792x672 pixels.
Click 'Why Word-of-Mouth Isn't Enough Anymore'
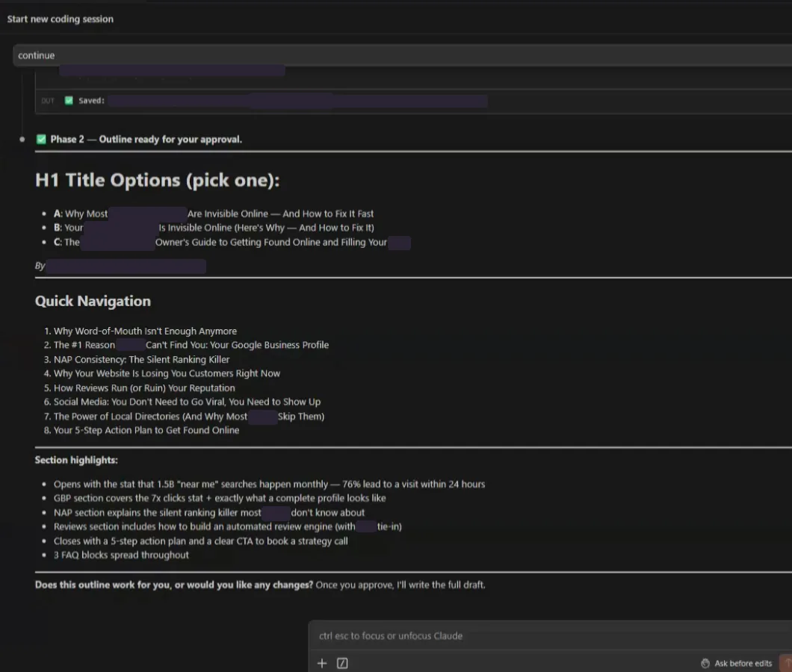click(145, 332)
